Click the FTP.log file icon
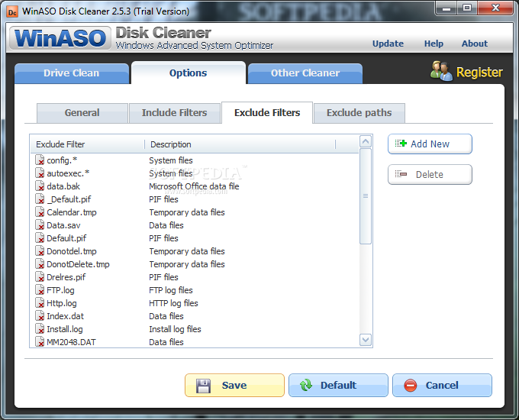The image size is (519, 420). point(40,290)
